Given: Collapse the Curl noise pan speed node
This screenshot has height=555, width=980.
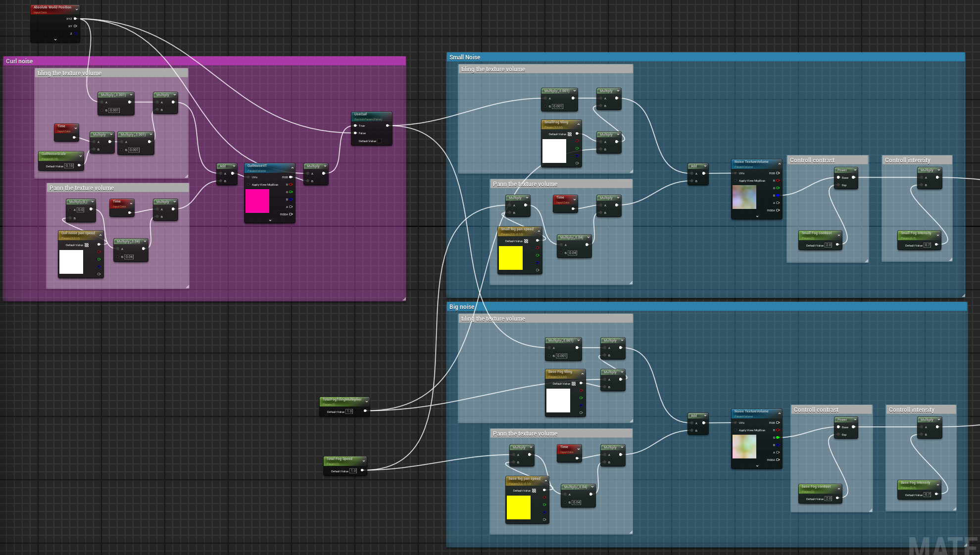Looking at the screenshot, I should tap(100, 235).
